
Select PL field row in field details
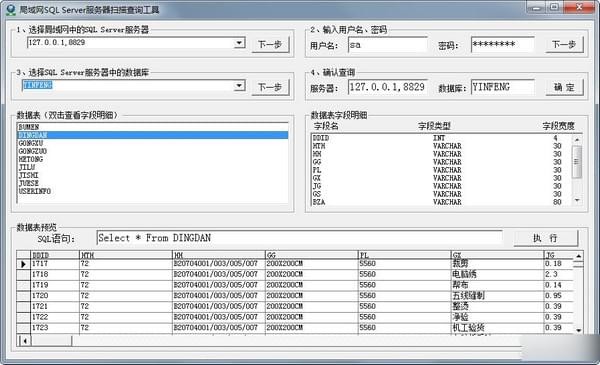coord(441,170)
